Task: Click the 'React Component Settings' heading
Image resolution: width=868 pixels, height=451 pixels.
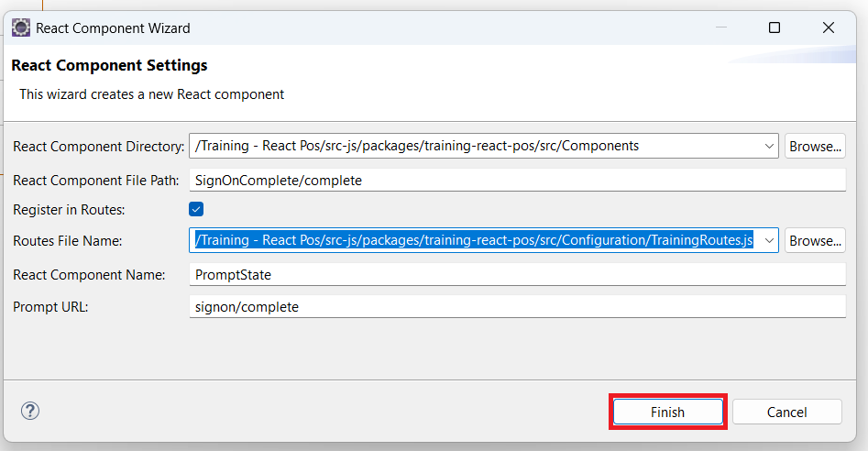Action: tap(110, 65)
